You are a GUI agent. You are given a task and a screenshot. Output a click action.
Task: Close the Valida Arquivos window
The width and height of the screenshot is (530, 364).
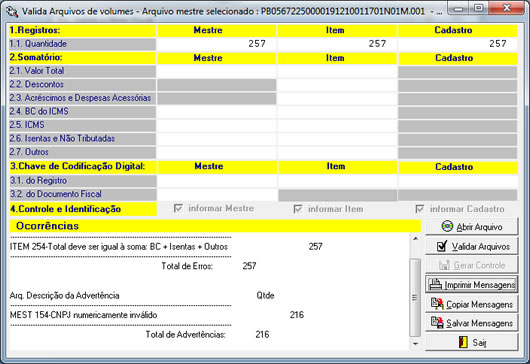point(507,8)
